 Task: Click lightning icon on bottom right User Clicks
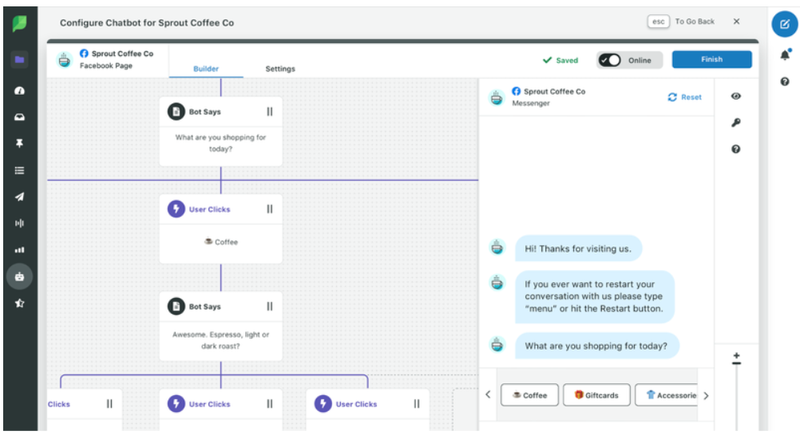click(323, 404)
